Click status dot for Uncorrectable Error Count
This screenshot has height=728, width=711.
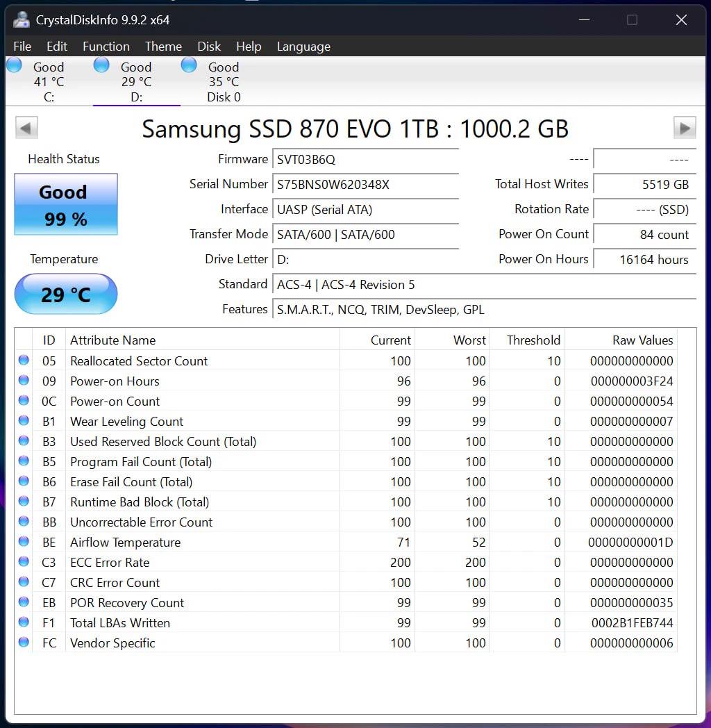pyautogui.click(x=24, y=522)
